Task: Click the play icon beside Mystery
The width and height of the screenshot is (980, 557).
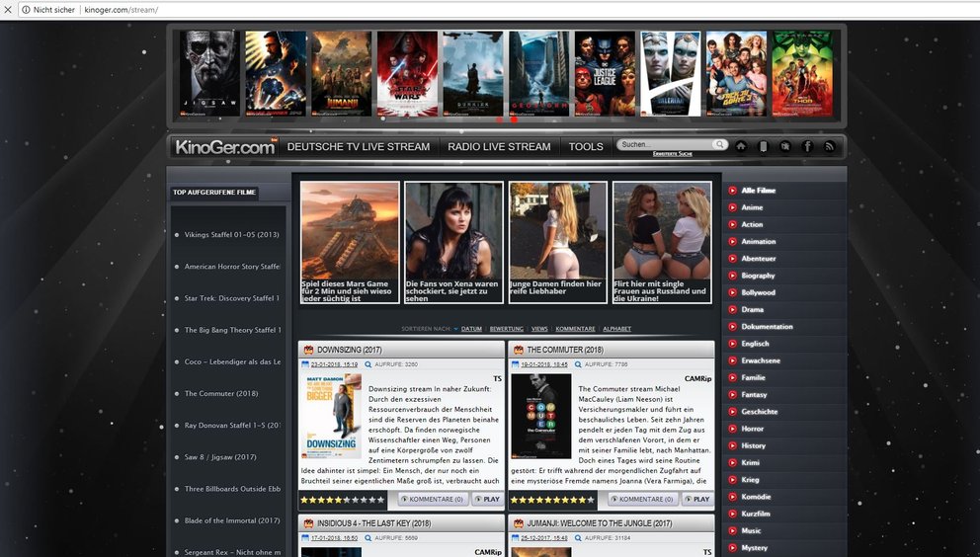Action: (x=732, y=548)
